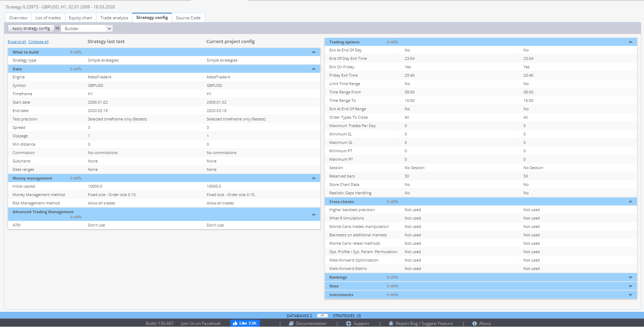The image size is (644, 327).
Task: Click the About info icon
Action: (474, 323)
